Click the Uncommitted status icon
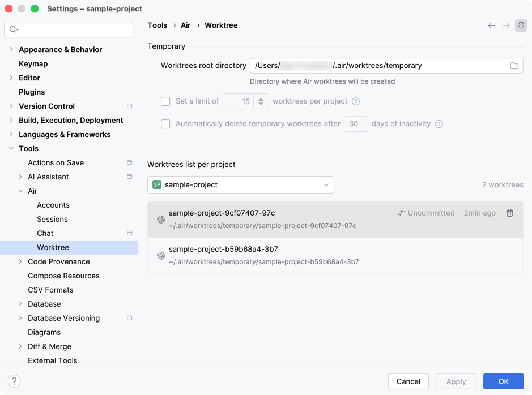The width and height of the screenshot is (532, 395). [x=401, y=213]
